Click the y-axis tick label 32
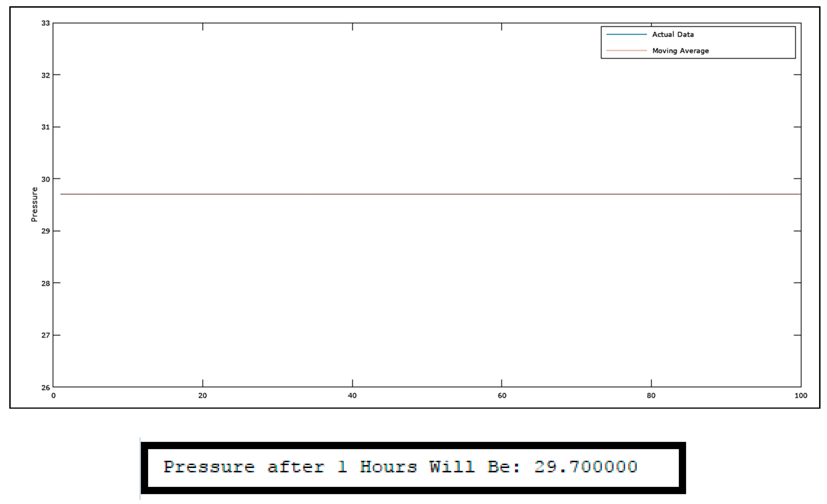The width and height of the screenshot is (827, 504). pyautogui.click(x=46, y=75)
